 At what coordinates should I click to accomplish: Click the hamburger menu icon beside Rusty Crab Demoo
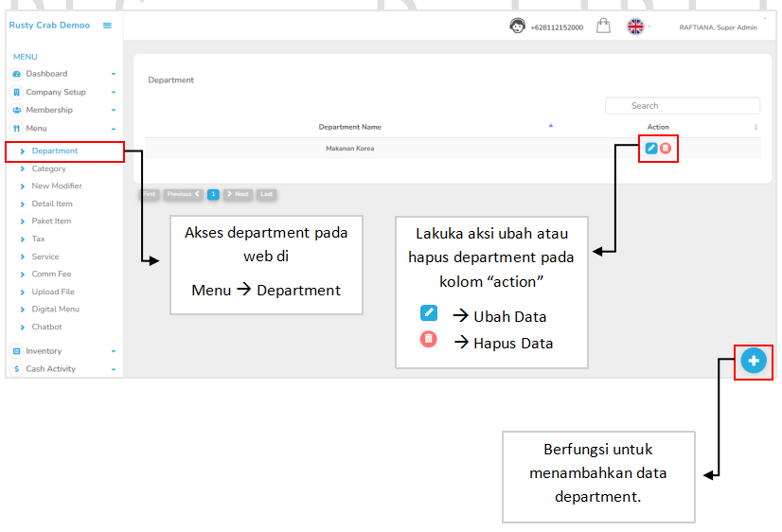[107, 26]
